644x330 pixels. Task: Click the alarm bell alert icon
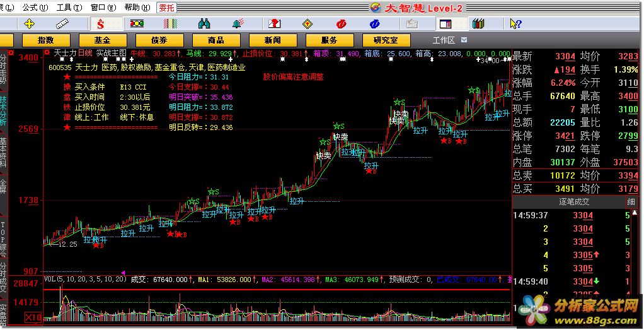pyautogui.click(x=238, y=24)
